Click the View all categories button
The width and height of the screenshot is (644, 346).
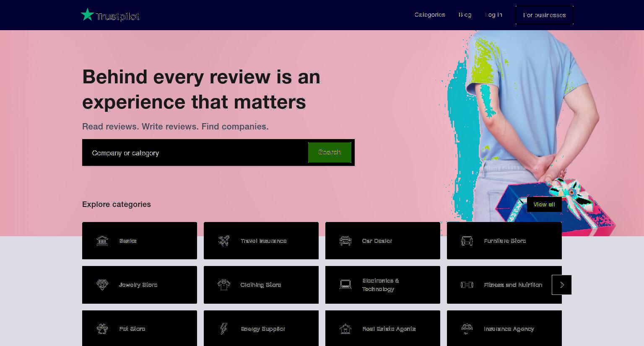point(544,204)
